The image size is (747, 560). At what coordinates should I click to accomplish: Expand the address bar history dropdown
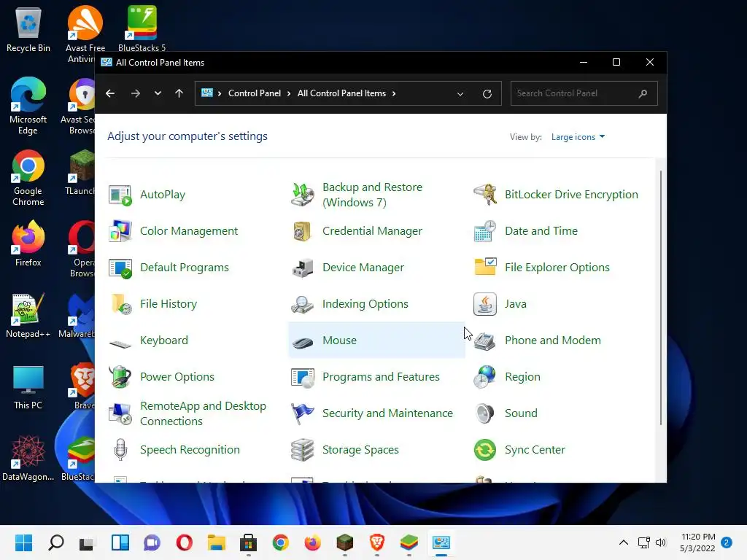(x=460, y=94)
